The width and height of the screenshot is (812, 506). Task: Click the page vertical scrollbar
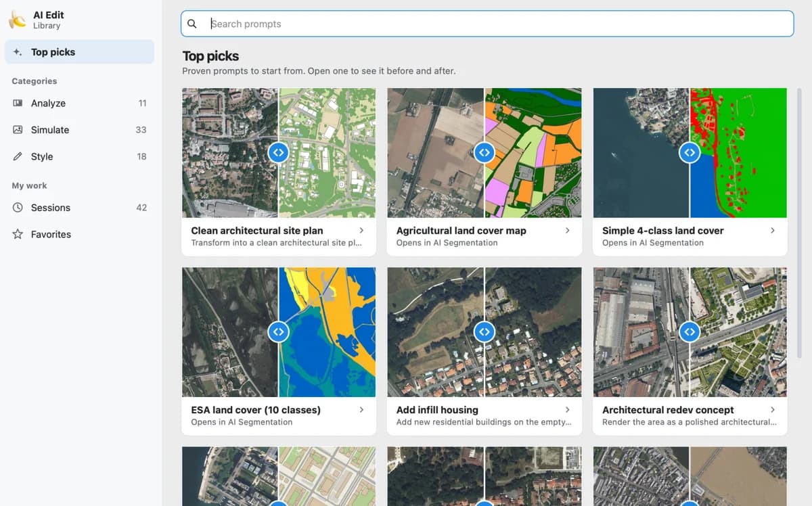click(799, 223)
